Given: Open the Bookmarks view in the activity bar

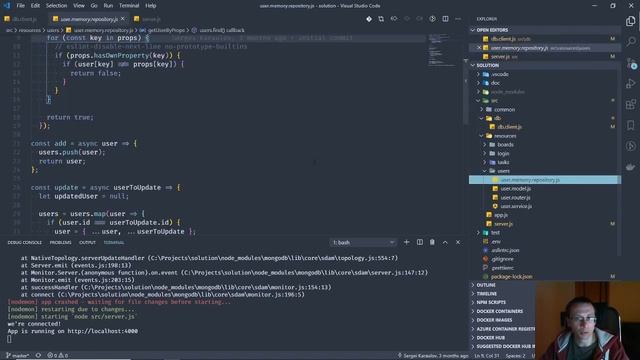Looking at the screenshot, I should click(631, 125).
